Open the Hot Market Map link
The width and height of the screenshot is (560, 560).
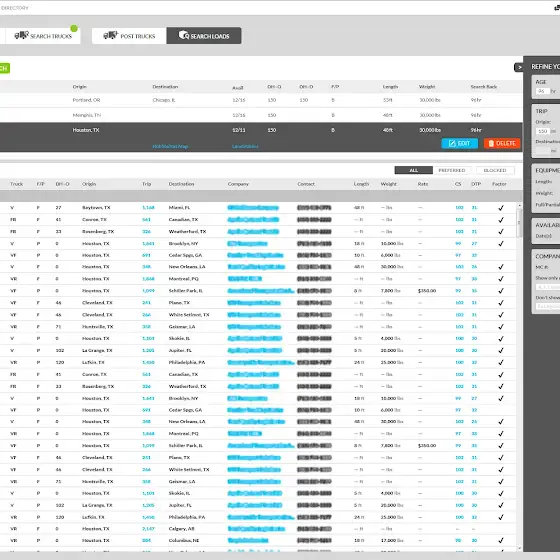170,146
